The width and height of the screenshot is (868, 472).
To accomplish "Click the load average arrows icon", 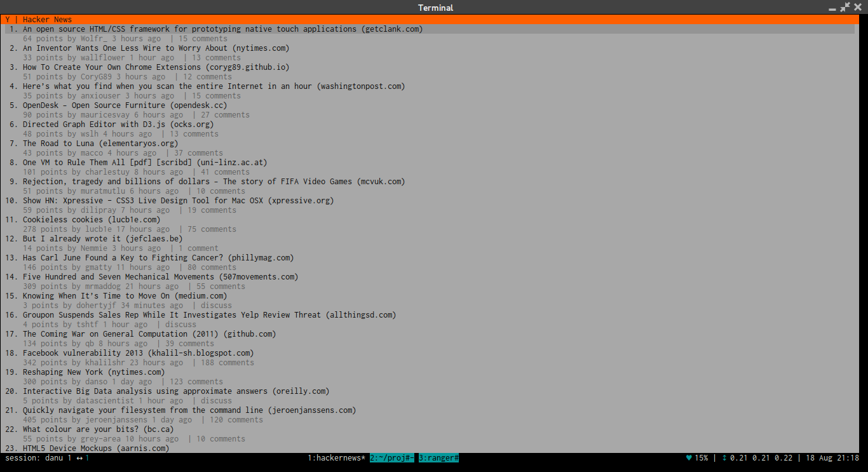I will click(x=724, y=458).
